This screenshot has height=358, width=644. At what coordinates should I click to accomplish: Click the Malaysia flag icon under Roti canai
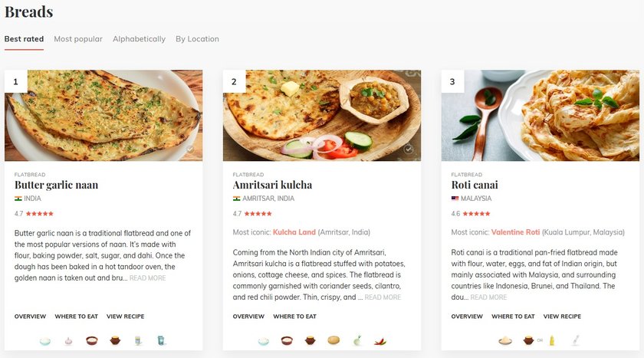pyautogui.click(x=455, y=199)
